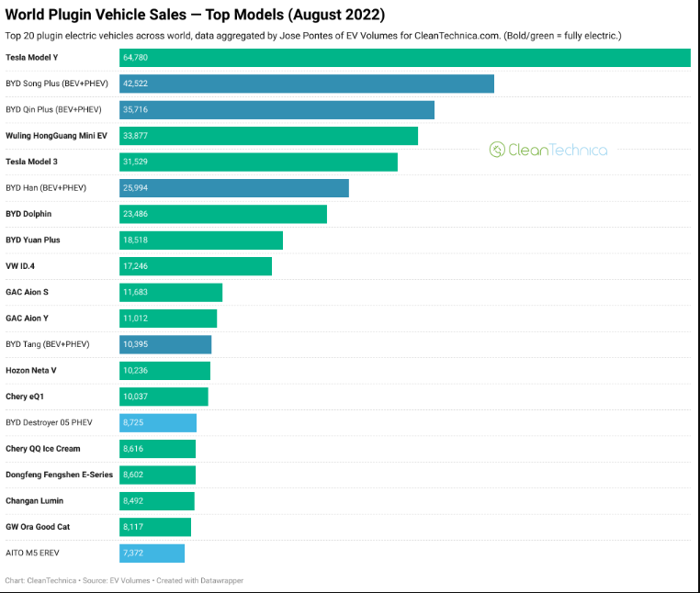
Task: Click the BYD Qin Plus bar showing 35,716
Action: coord(277,110)
